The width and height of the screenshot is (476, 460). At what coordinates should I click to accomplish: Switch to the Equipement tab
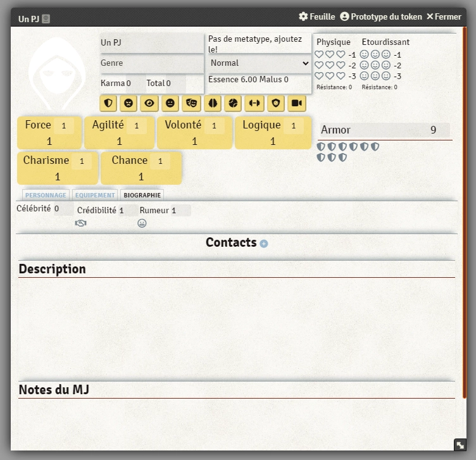click(95, 196)
